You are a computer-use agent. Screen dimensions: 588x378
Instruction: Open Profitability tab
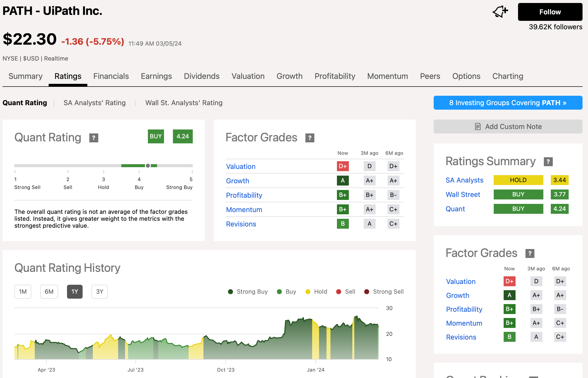(335, 76)
